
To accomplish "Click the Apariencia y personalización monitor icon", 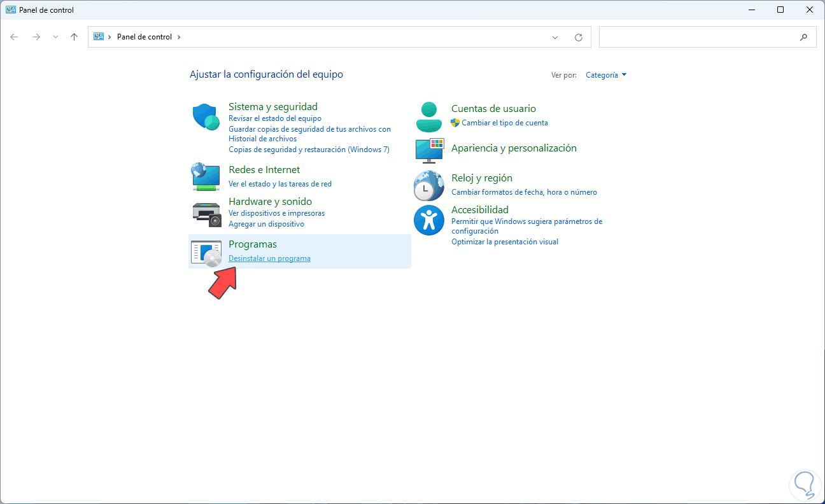I will [x=429, y=150].
